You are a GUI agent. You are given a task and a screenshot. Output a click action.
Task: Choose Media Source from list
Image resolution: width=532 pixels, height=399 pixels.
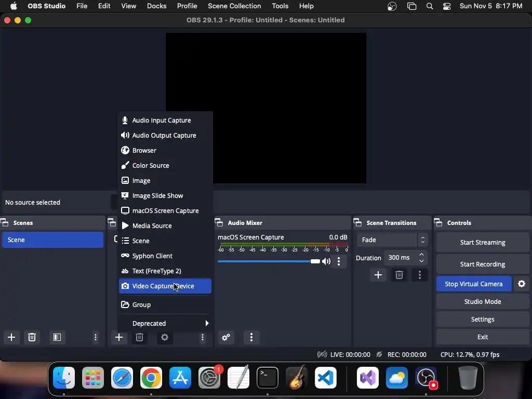165,225
